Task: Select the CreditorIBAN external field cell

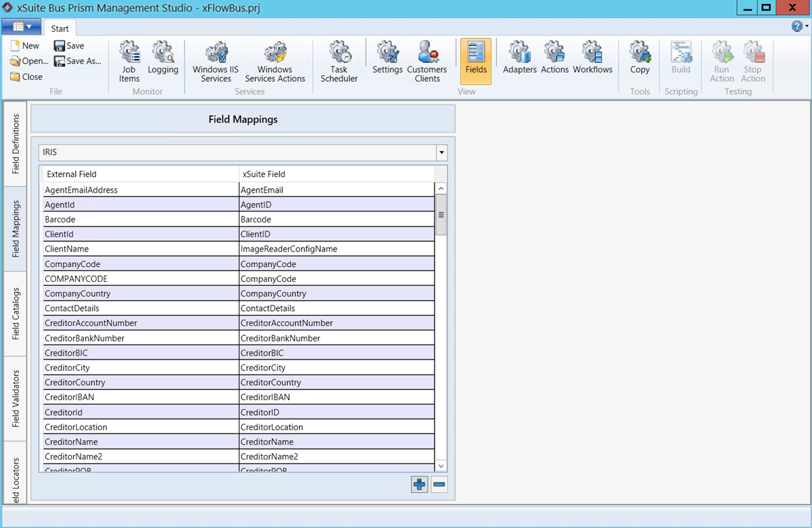Action: [x=141, y=398]
